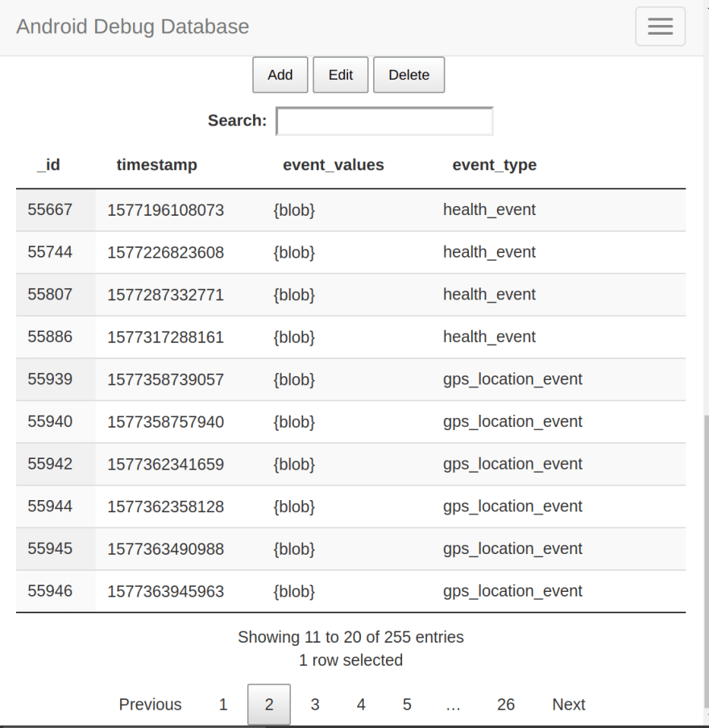Click timestamp 1577363490988
The image size is (709, 728).
(166, 548)
